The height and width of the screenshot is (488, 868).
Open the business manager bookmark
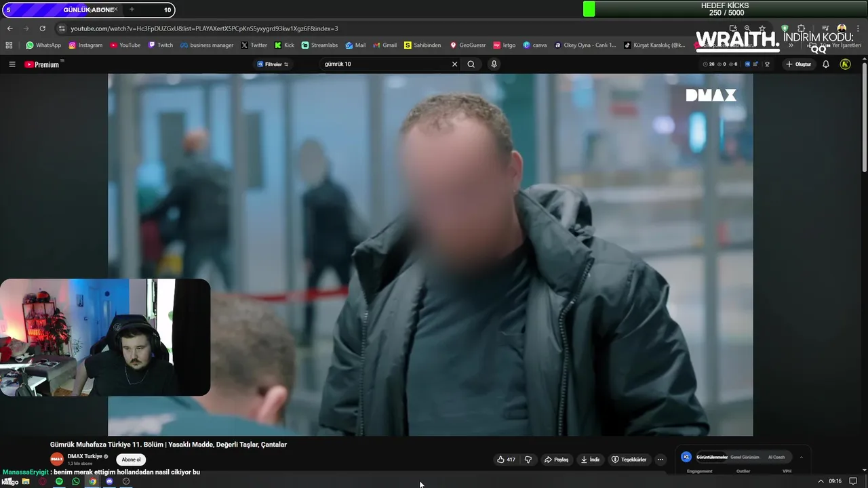coord(207,45)
